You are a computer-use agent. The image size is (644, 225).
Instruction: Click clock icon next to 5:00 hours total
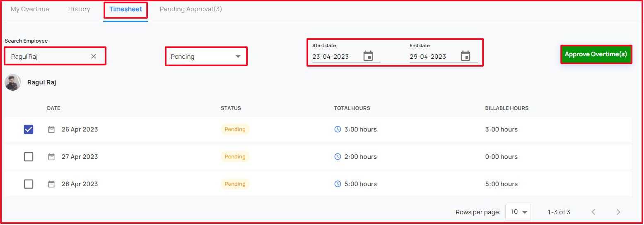point(338,184)
